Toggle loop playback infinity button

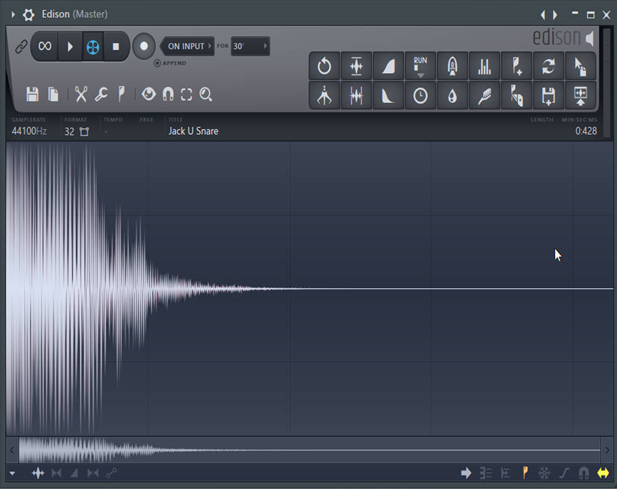pyautogui.click(x=45, y=46)
